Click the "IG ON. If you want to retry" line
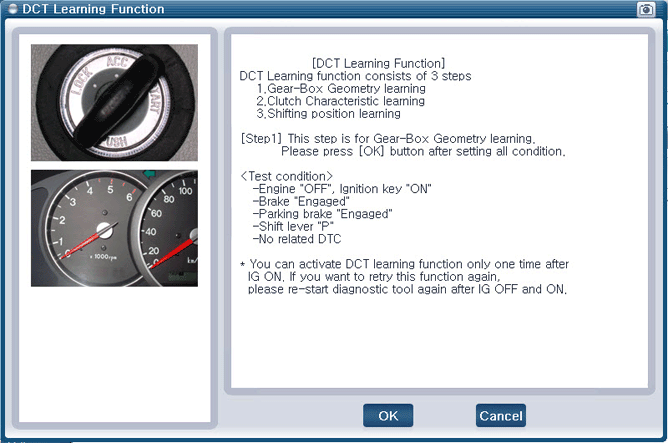 click(x=374, y=277)
